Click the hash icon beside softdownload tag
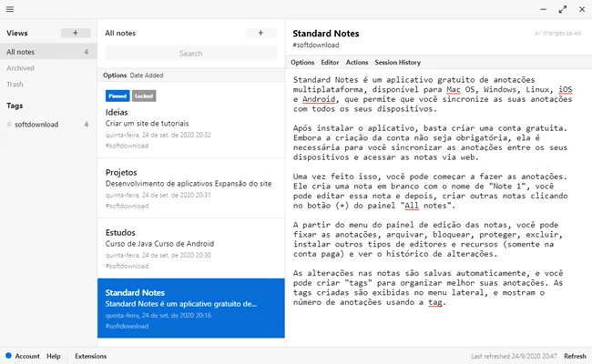592x364 pixels. coord(9,125)
